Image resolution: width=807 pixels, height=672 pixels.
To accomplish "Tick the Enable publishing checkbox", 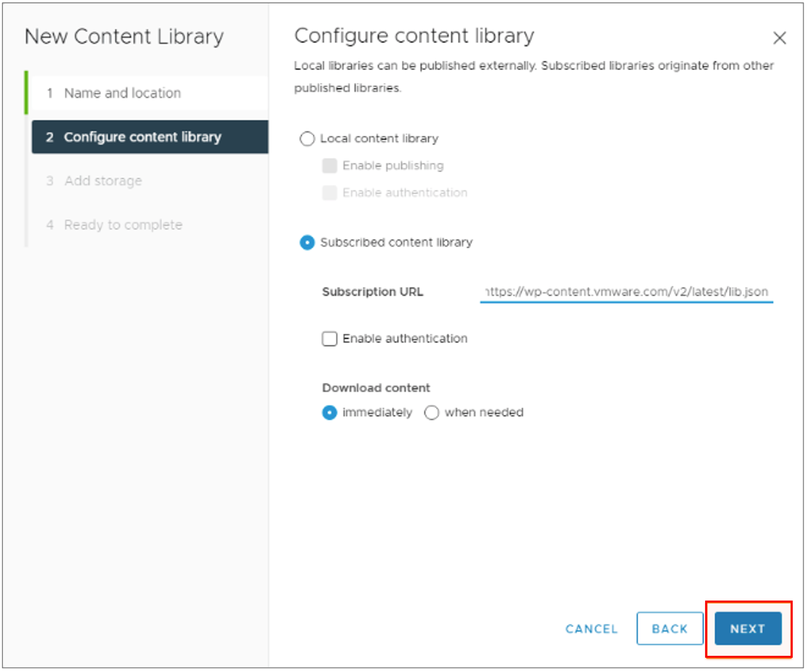I will pyautogui.click(x=329, y=166).
